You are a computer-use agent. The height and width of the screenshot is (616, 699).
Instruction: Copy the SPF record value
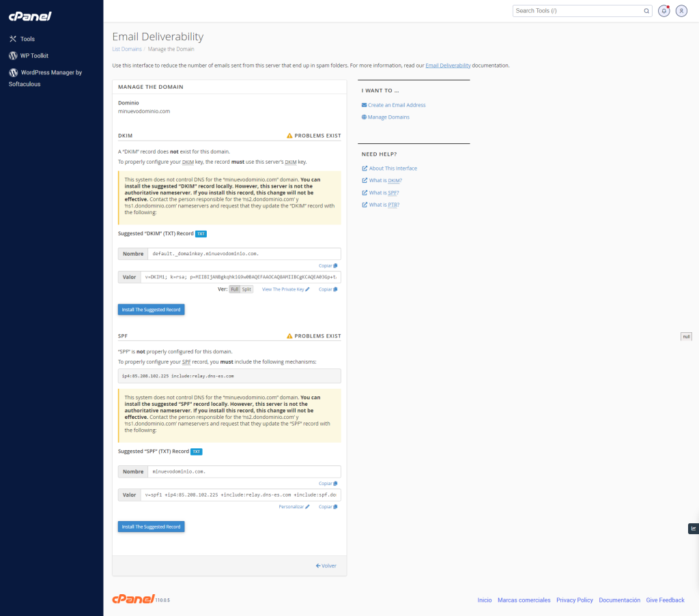tap(328, 507)
